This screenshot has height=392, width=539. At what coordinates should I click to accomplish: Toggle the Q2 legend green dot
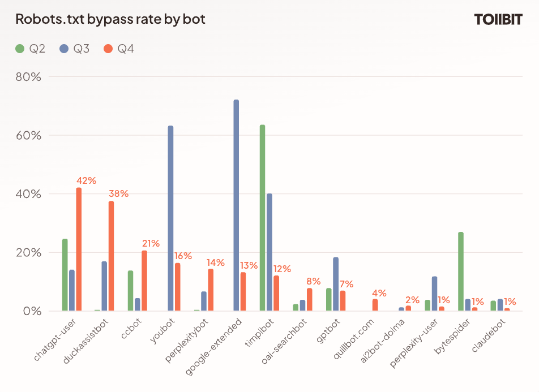click(20, 49)
